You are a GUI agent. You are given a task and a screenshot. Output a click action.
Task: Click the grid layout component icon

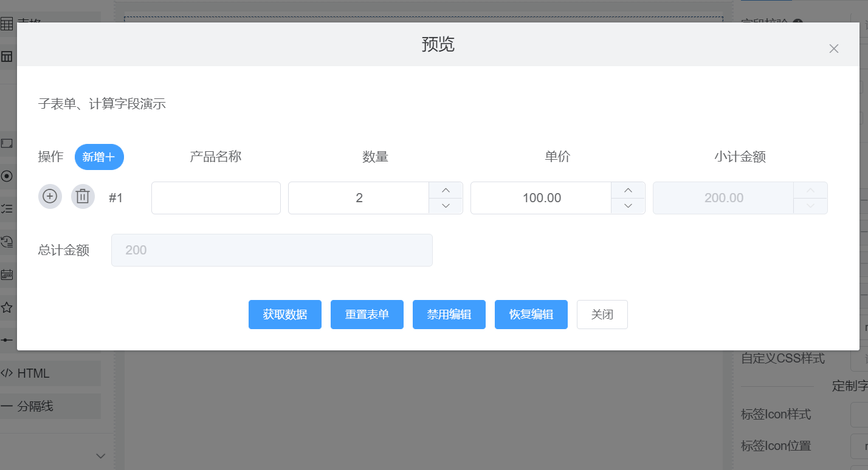pos(7,56)
